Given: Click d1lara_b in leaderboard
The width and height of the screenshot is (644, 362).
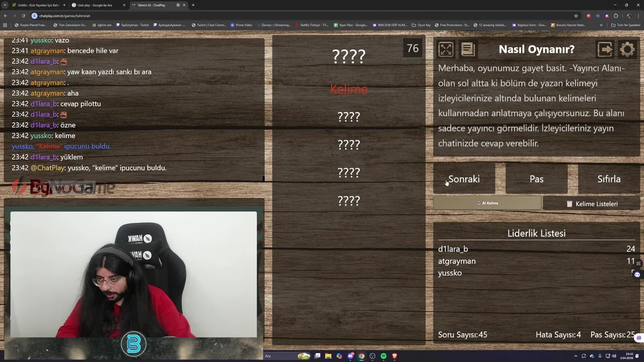Looking at the screenshot, I should coord(453,249).
